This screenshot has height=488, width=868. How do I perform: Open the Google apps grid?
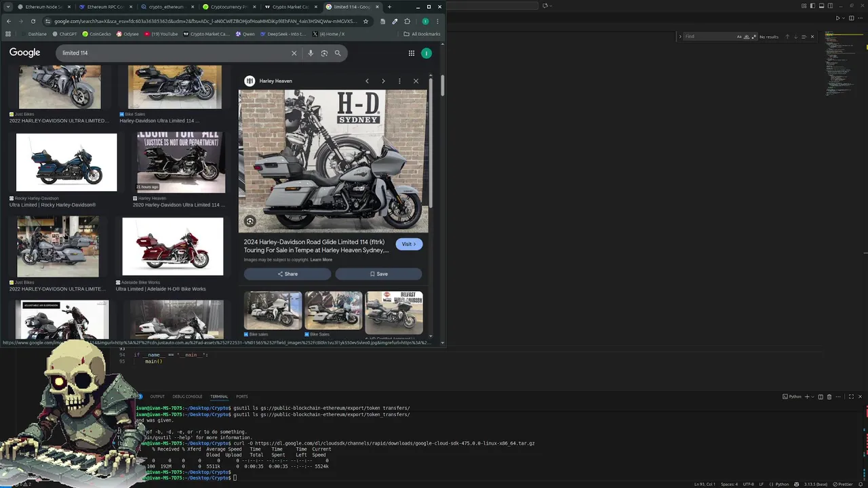[411, 53]
